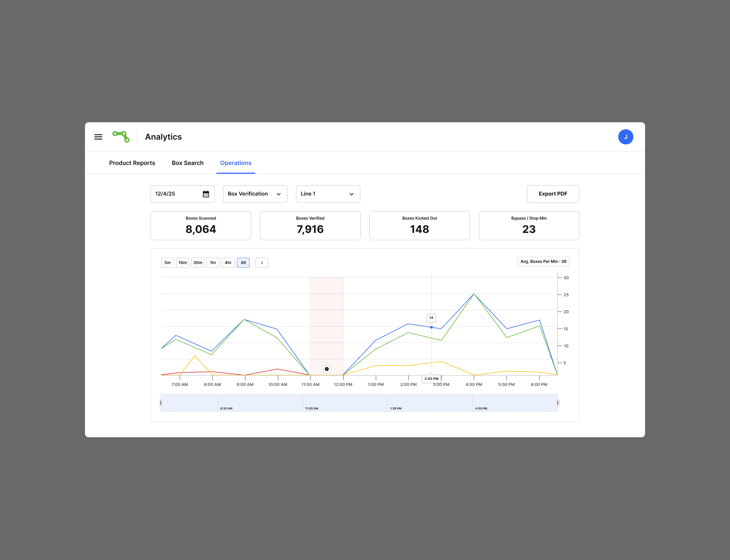The height and width of the screenshot is (560, 730).
Task: Select the All time range option
Action: click(x=243, y=263)
